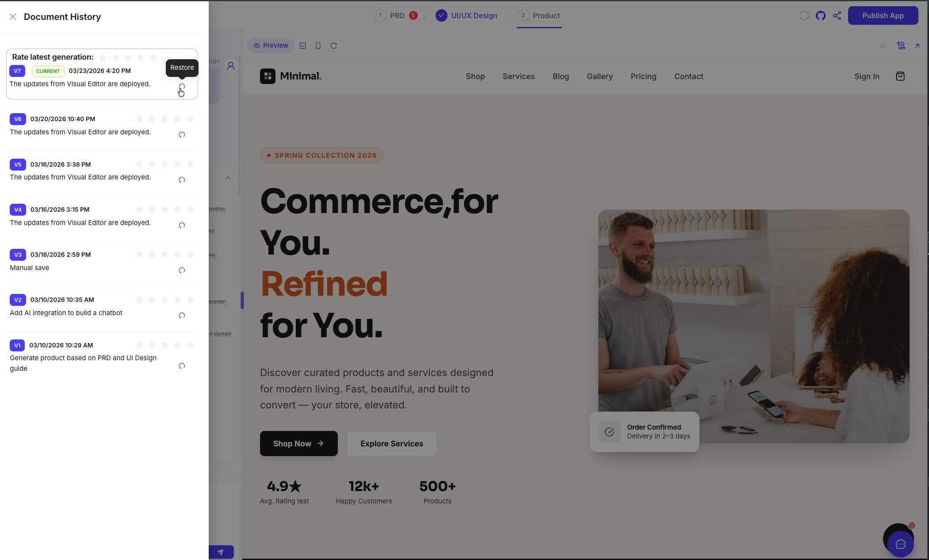Restore version V1 from history
Image resolution: width=929 pixels, height=560 pixels.
pos(182,366)
